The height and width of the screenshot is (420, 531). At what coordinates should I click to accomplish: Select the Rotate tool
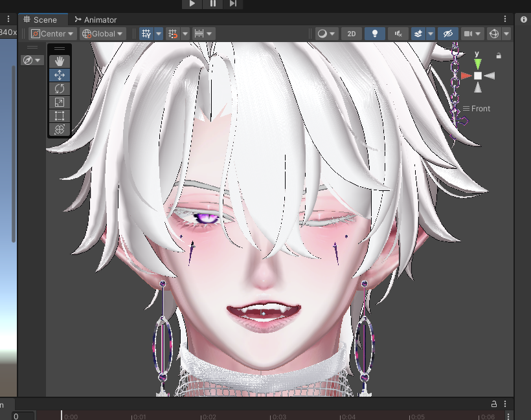[x=60, y=89]
